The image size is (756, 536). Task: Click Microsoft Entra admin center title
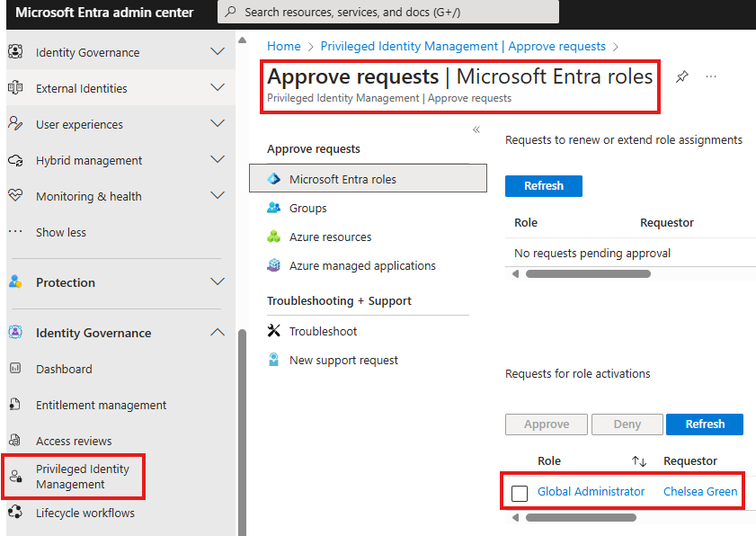pos(104,12)
